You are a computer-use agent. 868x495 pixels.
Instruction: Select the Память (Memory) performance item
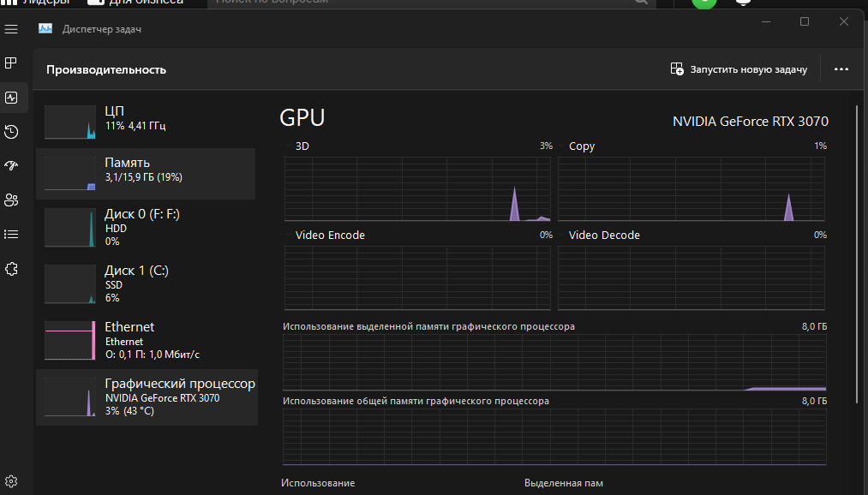tap(146, 173)
